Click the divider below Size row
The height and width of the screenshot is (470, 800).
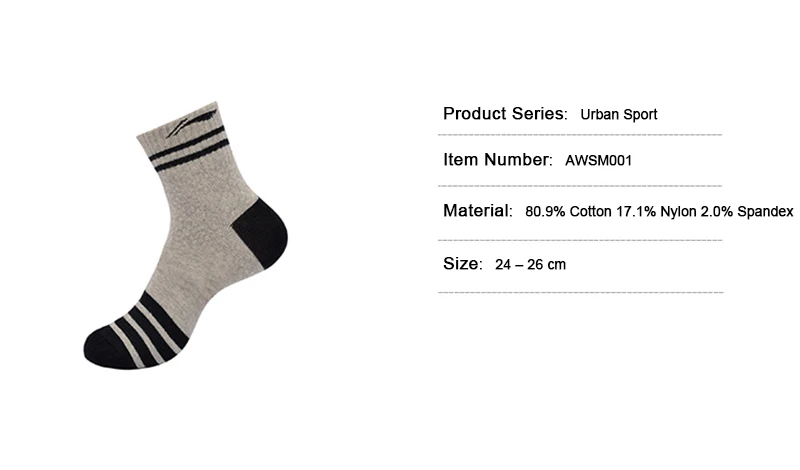click(581, 292)
